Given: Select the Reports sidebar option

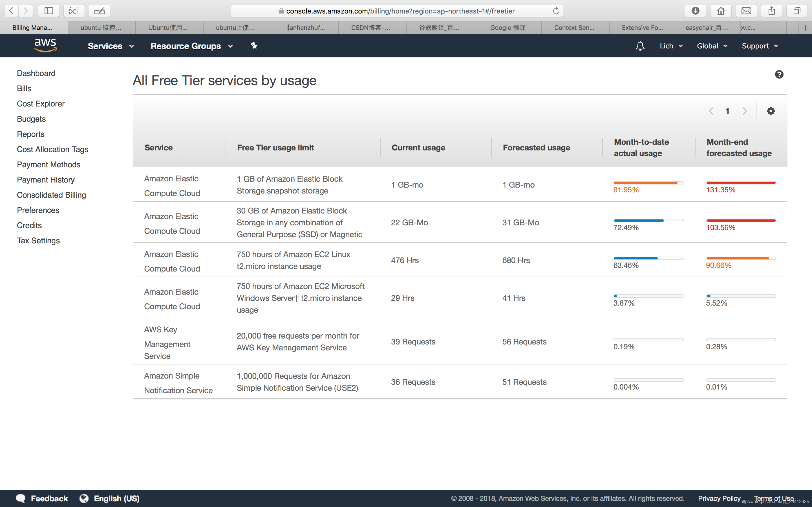Looking at the screenshot, I should (30, 134).
